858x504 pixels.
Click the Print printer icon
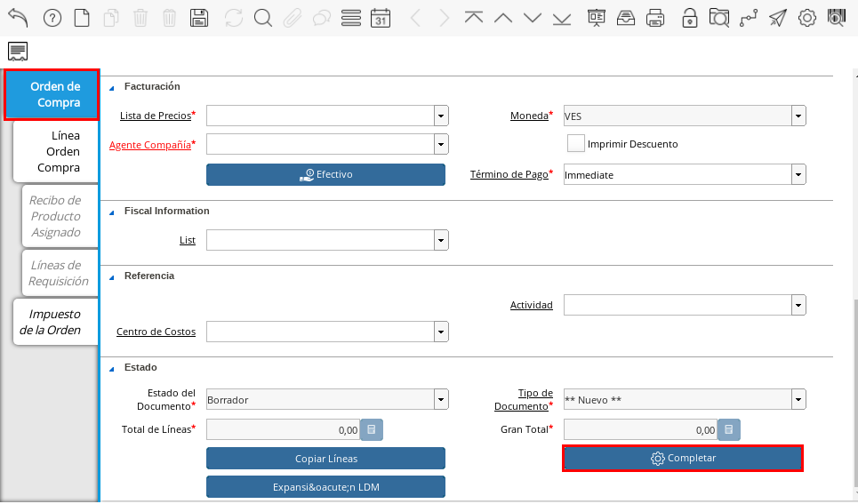[x=655, y=18]
